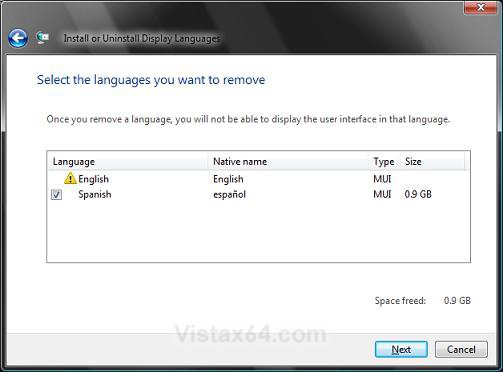Click the MUI type in the Spanish row

tap(382, 194)
